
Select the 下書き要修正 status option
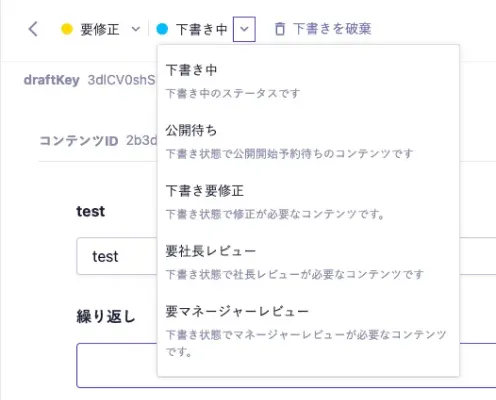click(308, 202)
